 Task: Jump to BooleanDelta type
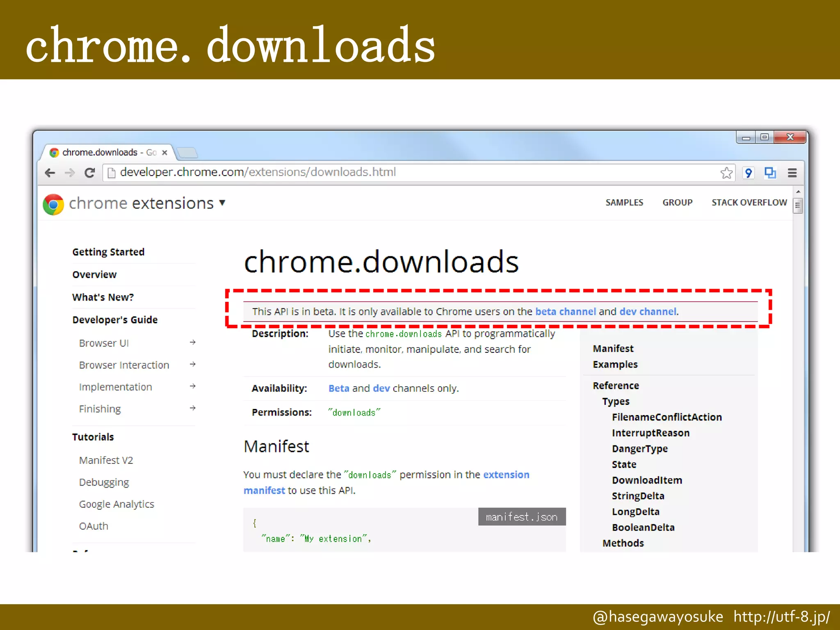[643, 528]
